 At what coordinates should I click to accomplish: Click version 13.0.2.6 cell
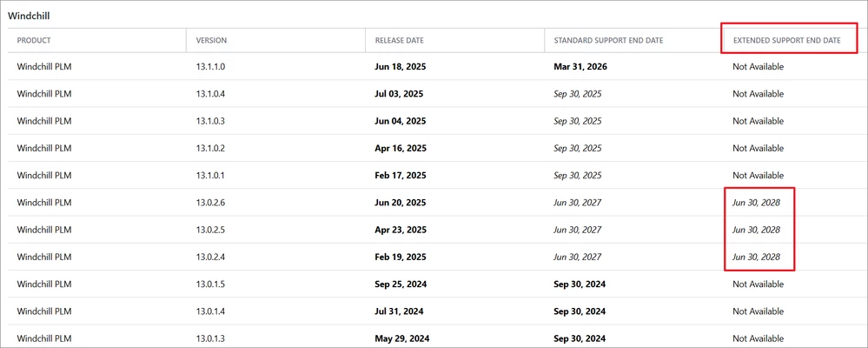pyautogui.click(x=213, y=203)
